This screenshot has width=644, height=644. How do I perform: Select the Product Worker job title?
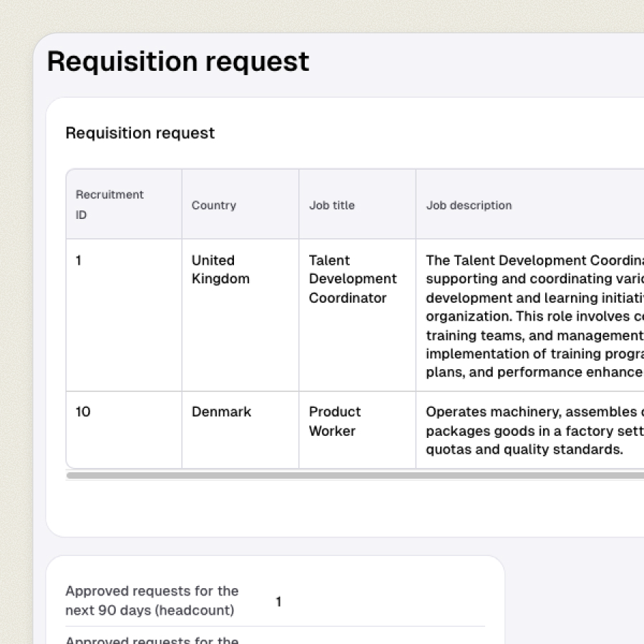click(334, 421)
